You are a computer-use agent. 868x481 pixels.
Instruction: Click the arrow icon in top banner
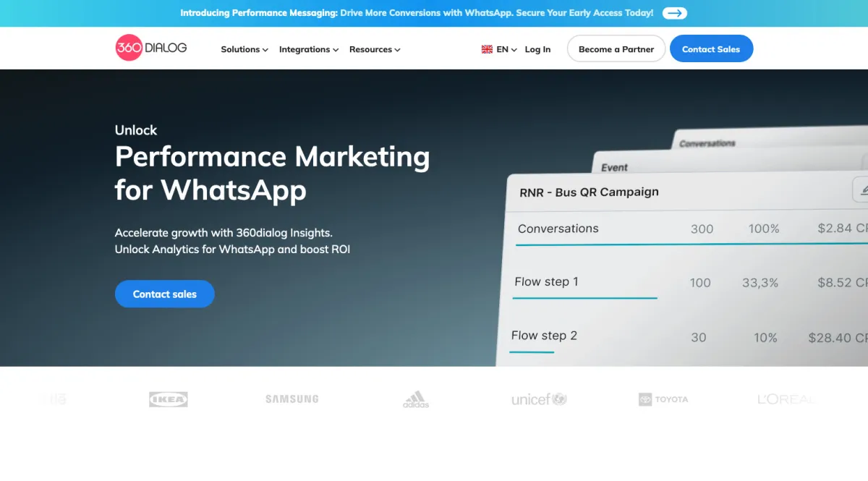674,13
